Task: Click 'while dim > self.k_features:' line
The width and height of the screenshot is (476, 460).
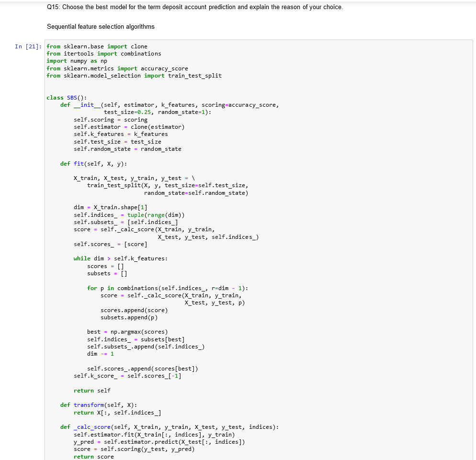Action: 121,258
